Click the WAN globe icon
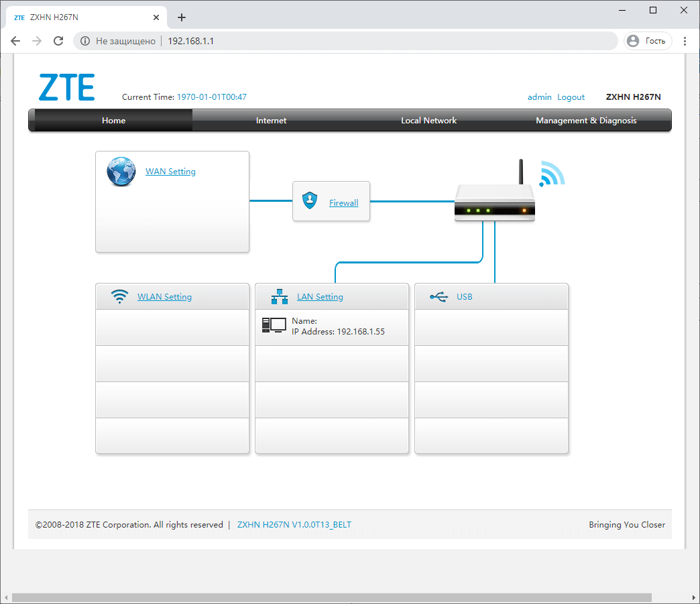Viewport: 700px width, 604px height. [x=121, y=172]
